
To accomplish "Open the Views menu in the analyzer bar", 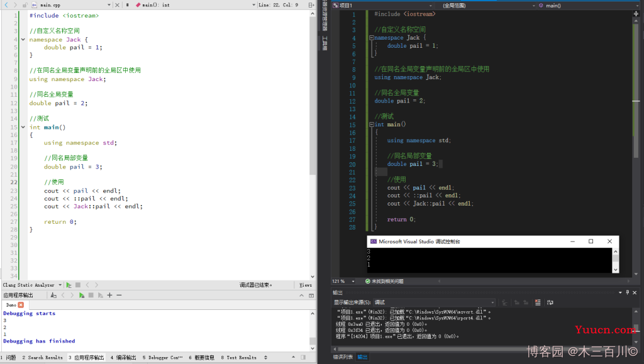I will coord(305,285).
